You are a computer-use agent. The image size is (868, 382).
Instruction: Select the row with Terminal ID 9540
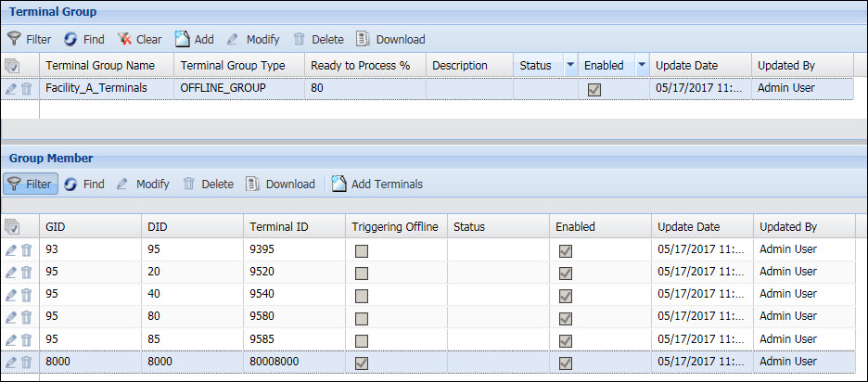tap(279, 296)
